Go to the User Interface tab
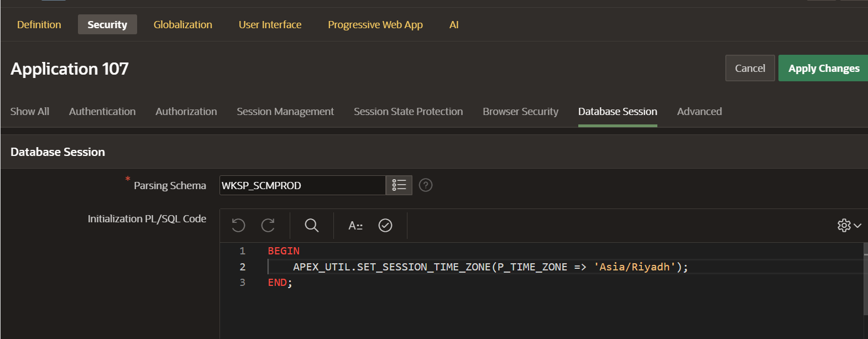The width and height of the screenshot is (868, 339). 270,25
